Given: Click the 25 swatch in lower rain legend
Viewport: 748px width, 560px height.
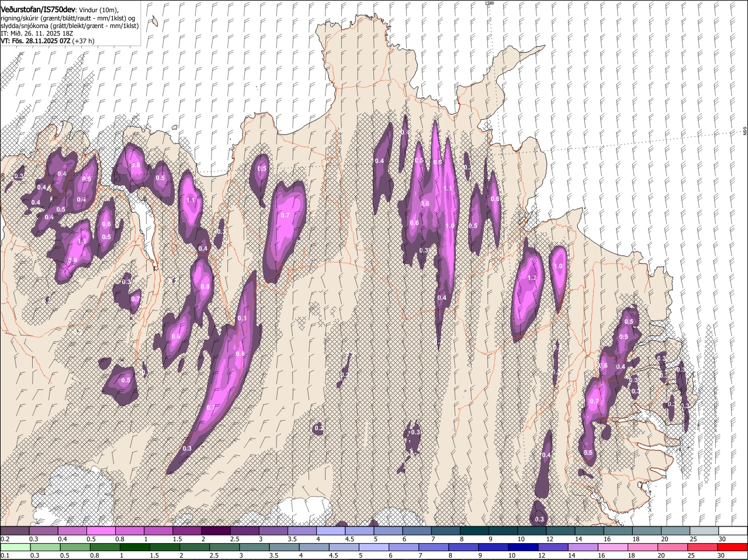Looking at the screenshot, I should click(x=703, y=548).
